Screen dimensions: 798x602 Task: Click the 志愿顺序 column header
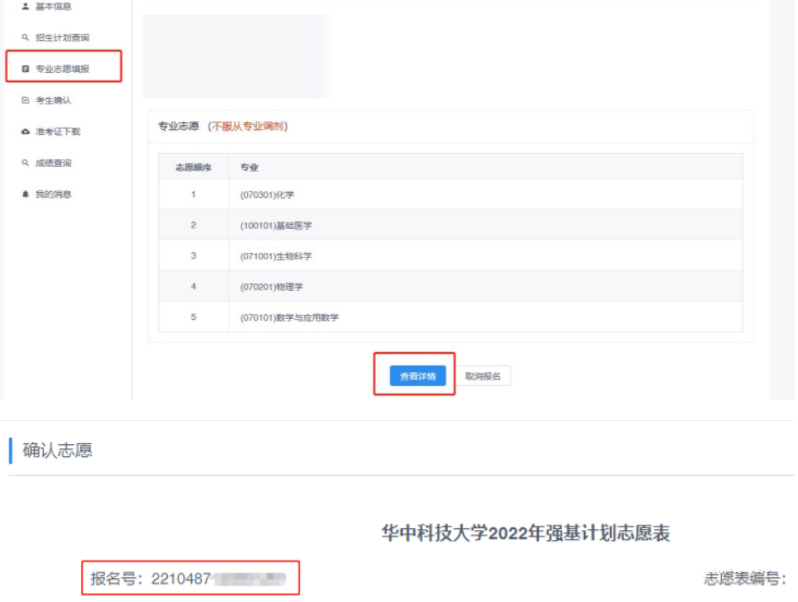pos(193,167)
